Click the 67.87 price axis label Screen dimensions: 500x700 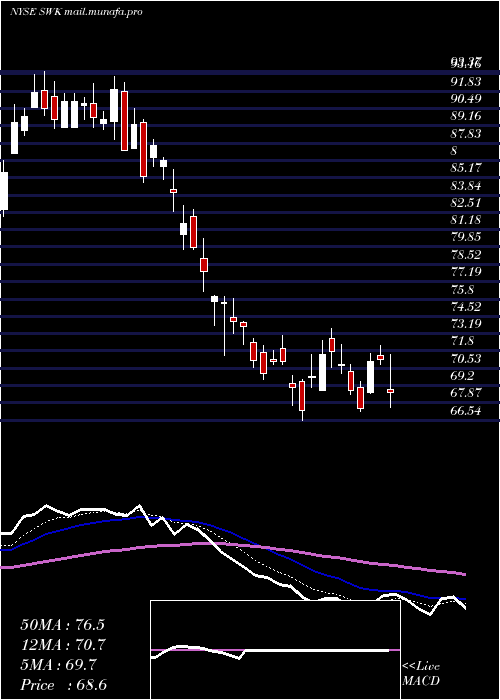pos(466,393)
